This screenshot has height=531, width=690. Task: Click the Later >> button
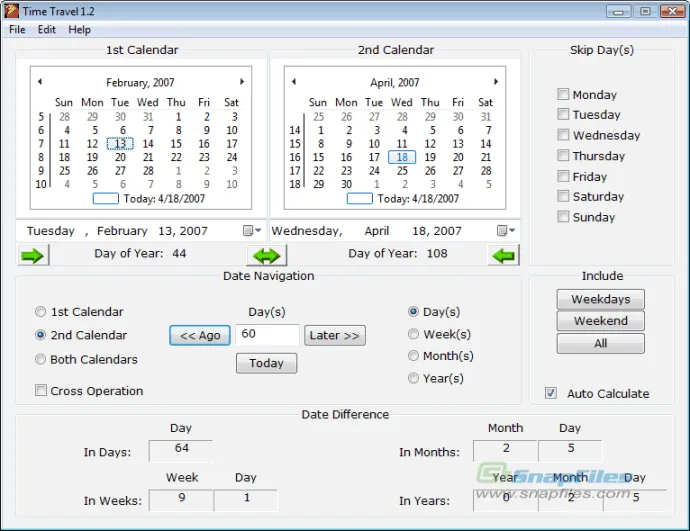click(335, 336)
